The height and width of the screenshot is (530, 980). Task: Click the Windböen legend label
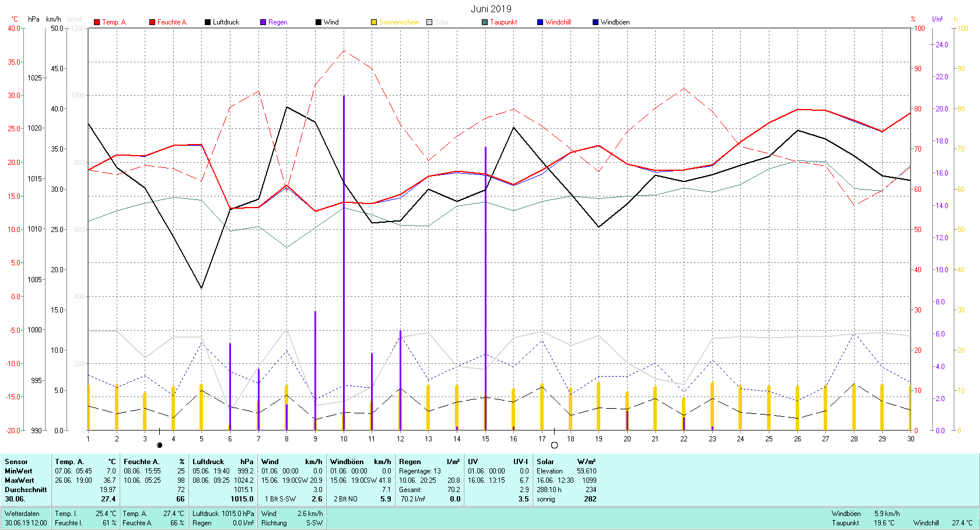615,22
